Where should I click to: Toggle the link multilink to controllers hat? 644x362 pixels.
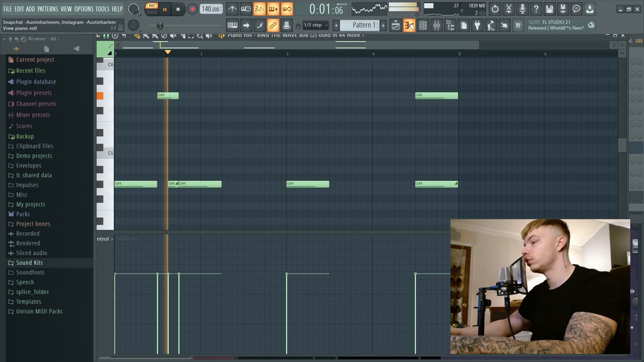286,25
